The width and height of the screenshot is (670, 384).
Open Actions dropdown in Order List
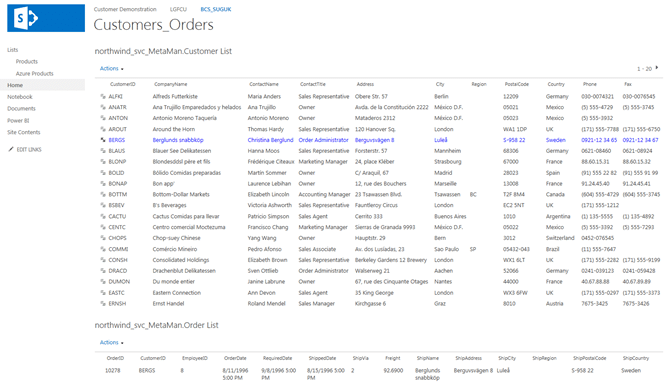pos(112,343)
